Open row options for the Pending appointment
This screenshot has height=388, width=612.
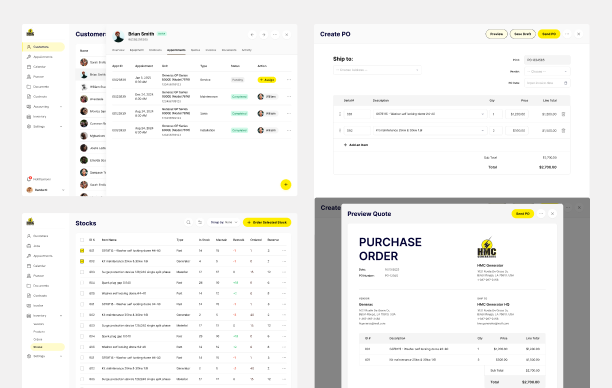pos(289,80)
